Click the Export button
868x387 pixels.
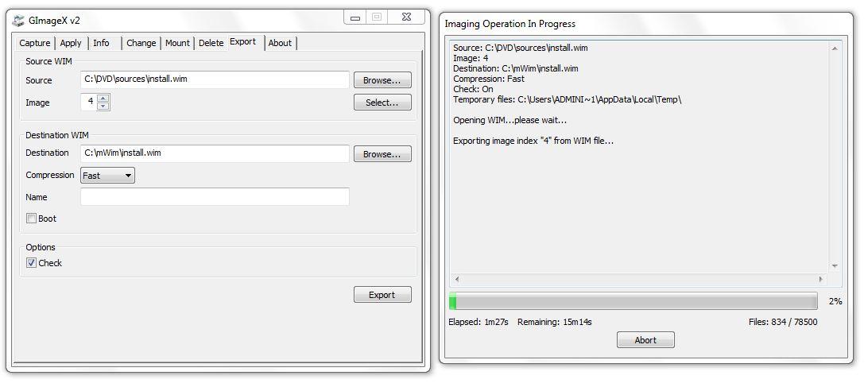(x=382, y=295)
